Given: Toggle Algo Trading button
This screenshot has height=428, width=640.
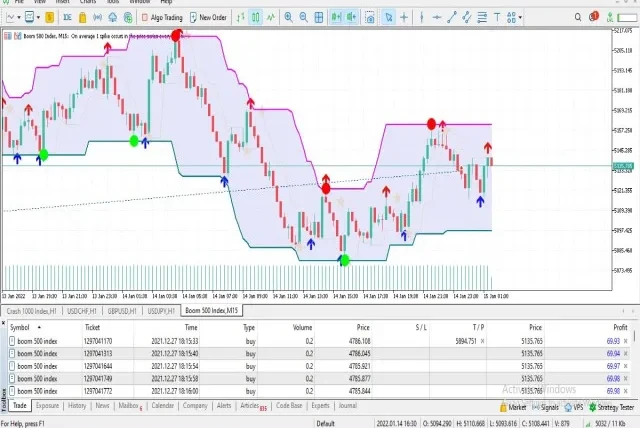Looking at the screenshot, I should (162, 18).
